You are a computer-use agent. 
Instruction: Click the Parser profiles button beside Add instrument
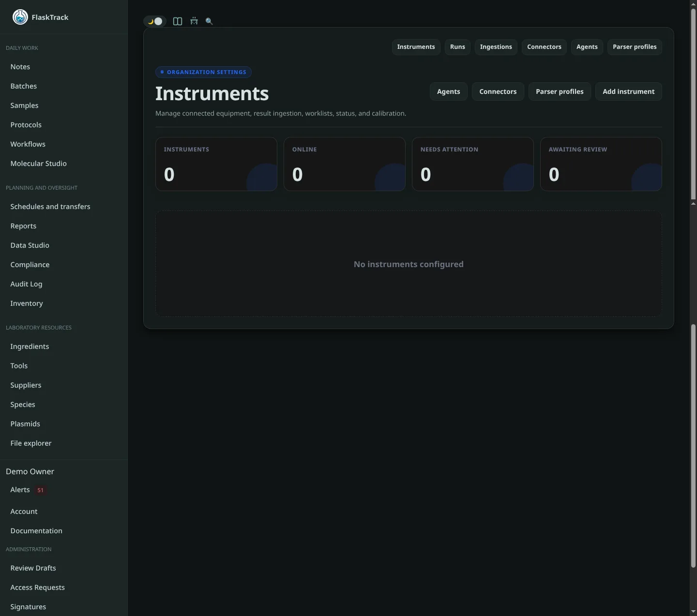[560, 91]
